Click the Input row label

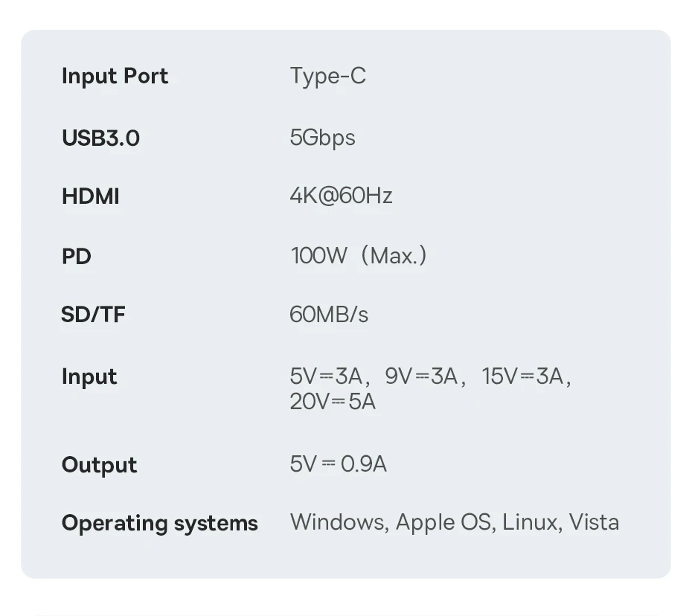point(89,376)
